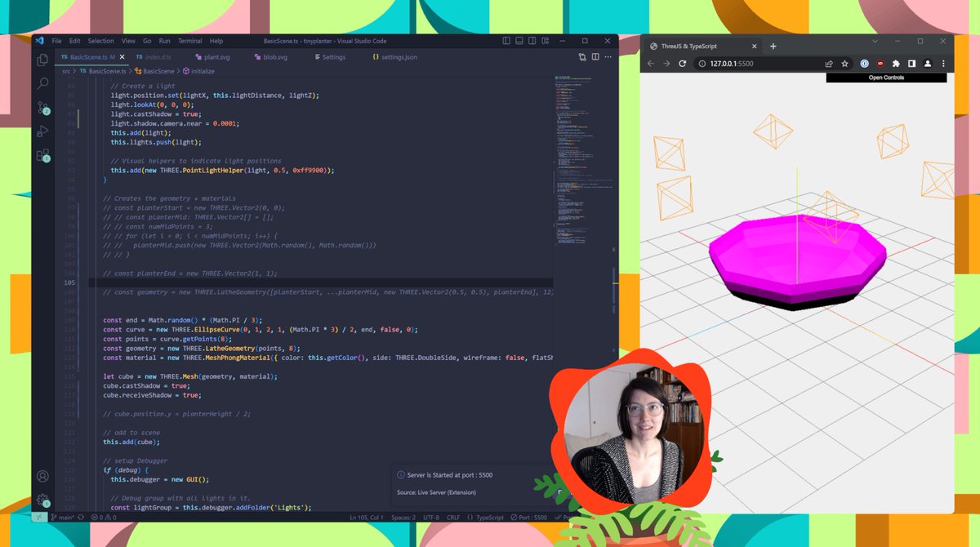The height and width of the screenshot is (547, 980).
Task: Open the Selection menu
Action: pos(101,41)
